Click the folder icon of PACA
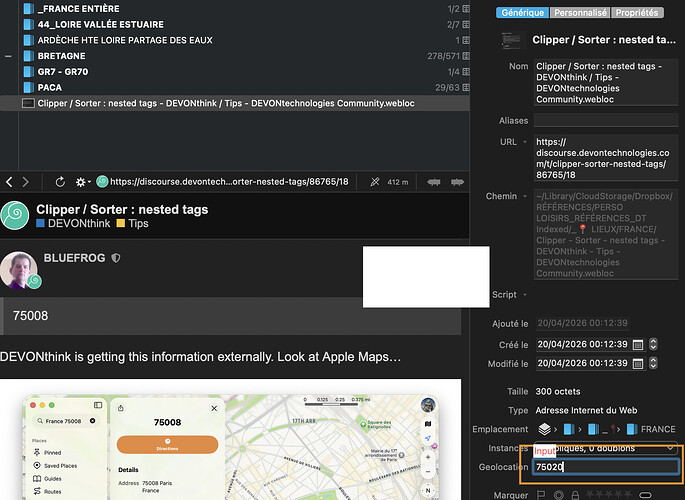This screenshot has width=685, height=500. click(x=28, y=87)
